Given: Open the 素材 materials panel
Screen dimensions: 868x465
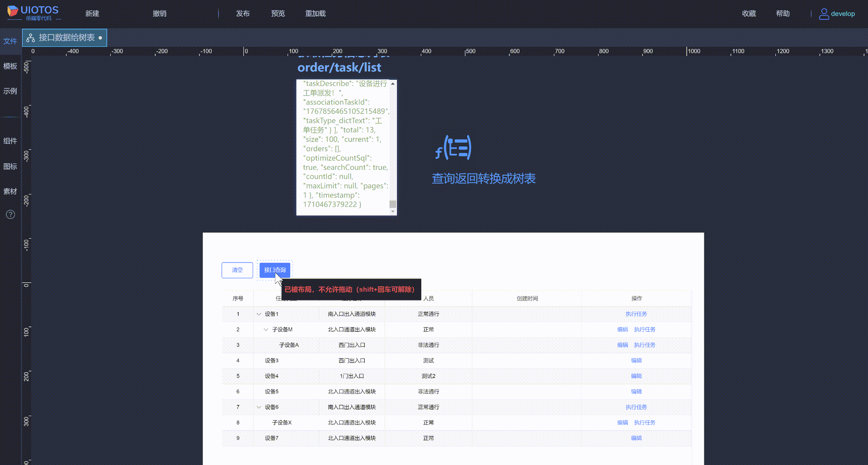Looking at the screenshot, I should coord(10,191).
